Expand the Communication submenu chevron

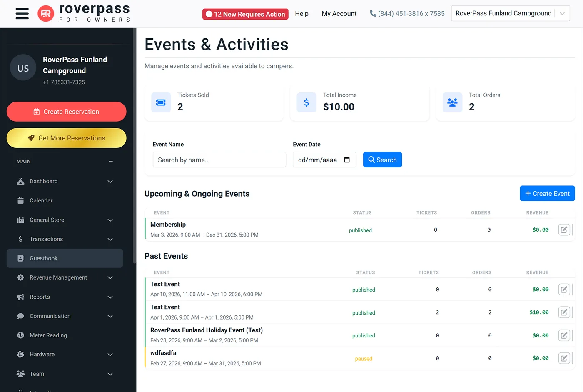(110, 317)
